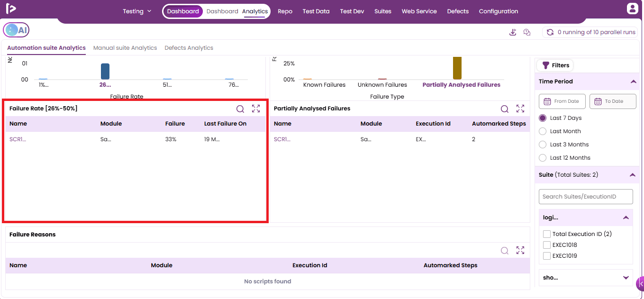The image size is (644, 299).
Task: Expand the collapsed side panel arrow
Action: (640, 283)
